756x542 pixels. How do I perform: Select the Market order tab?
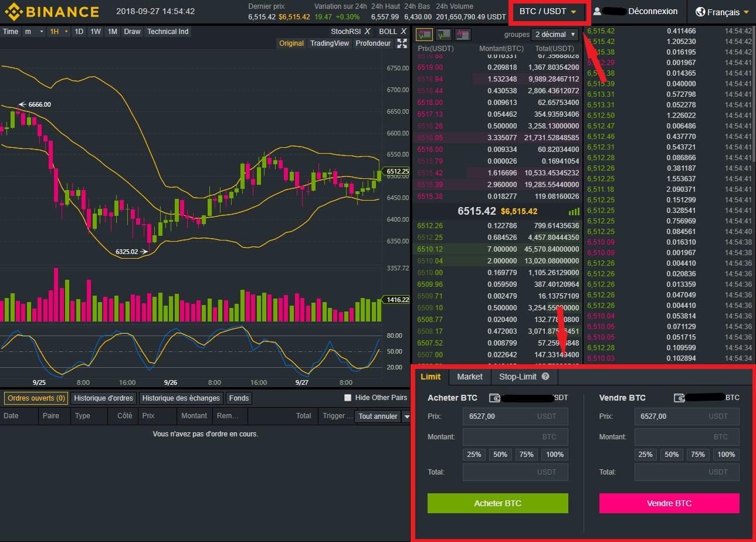(470, 377)
